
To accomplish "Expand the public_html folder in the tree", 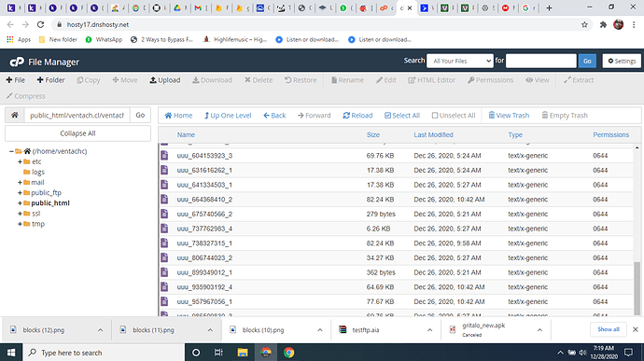I will [20, 202].
